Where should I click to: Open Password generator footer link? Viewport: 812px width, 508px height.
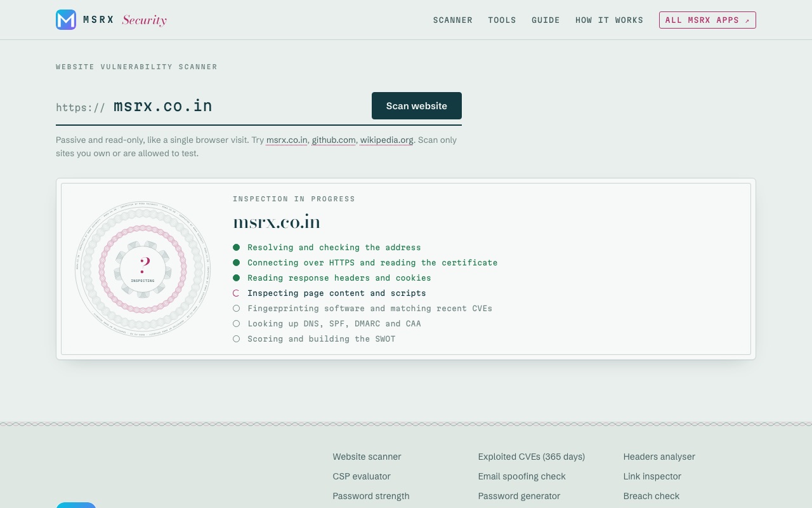tap(519, 496)
